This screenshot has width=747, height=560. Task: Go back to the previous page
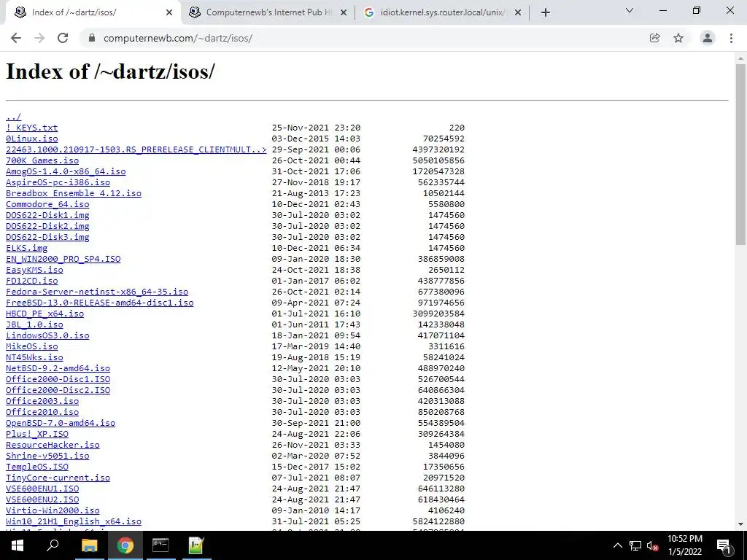coord(16,38)
